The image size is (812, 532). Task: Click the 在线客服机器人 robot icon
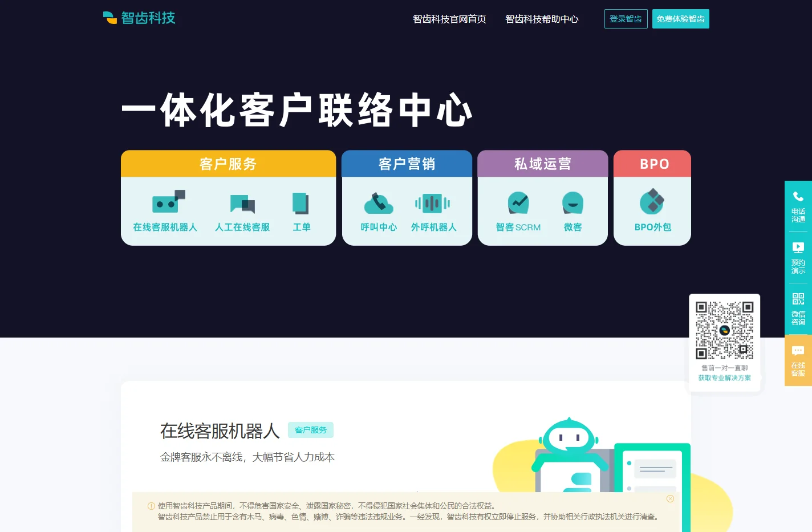[x=168, y=202]
